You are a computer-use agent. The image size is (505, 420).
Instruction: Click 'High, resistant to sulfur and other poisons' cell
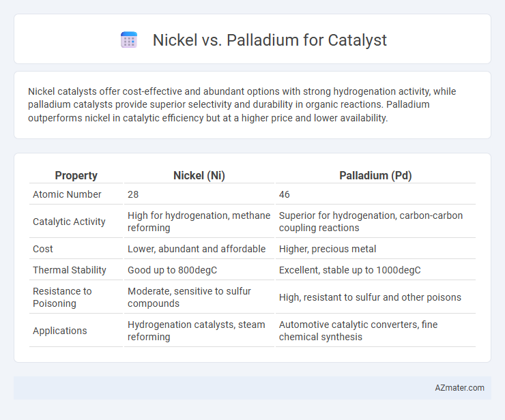click(x=375, y=297)
